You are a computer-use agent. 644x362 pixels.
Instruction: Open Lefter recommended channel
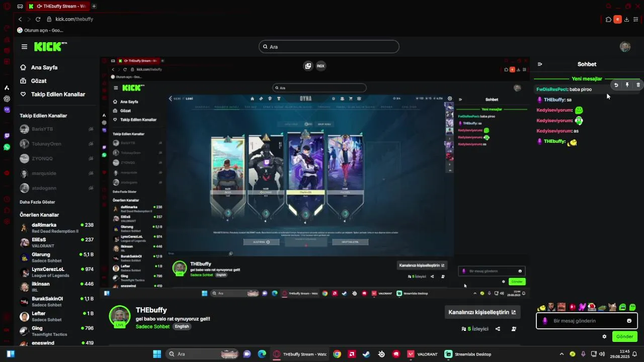click(x=56, y=316)
